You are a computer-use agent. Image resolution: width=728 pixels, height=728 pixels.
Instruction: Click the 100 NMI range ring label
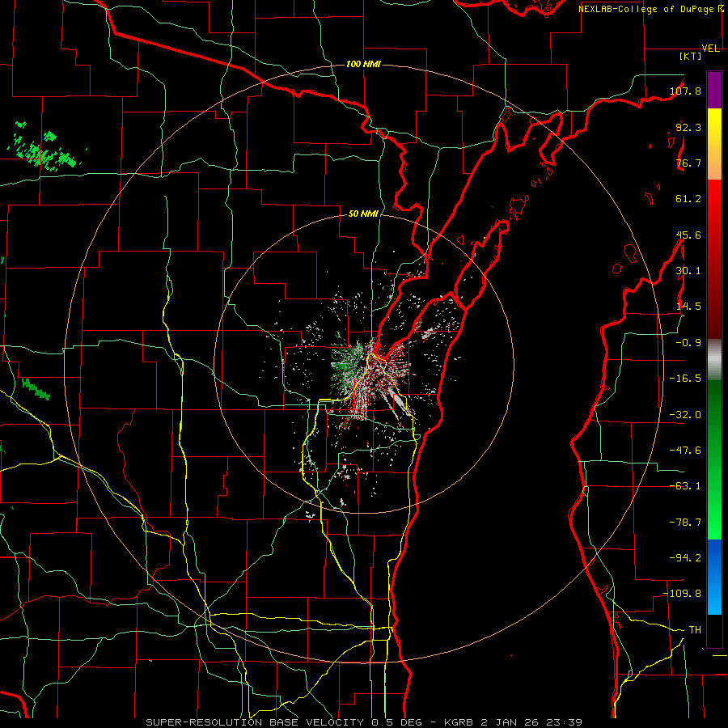pos(363,64)
